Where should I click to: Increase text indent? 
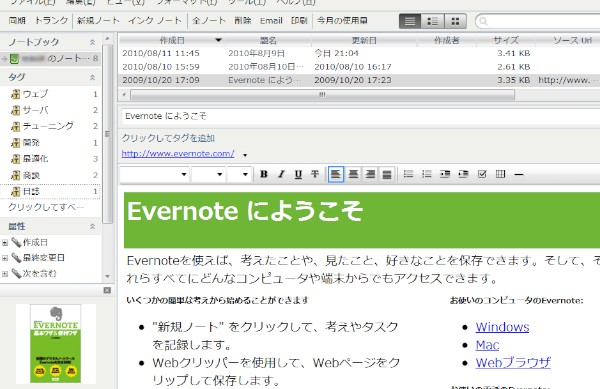point(445,174)
